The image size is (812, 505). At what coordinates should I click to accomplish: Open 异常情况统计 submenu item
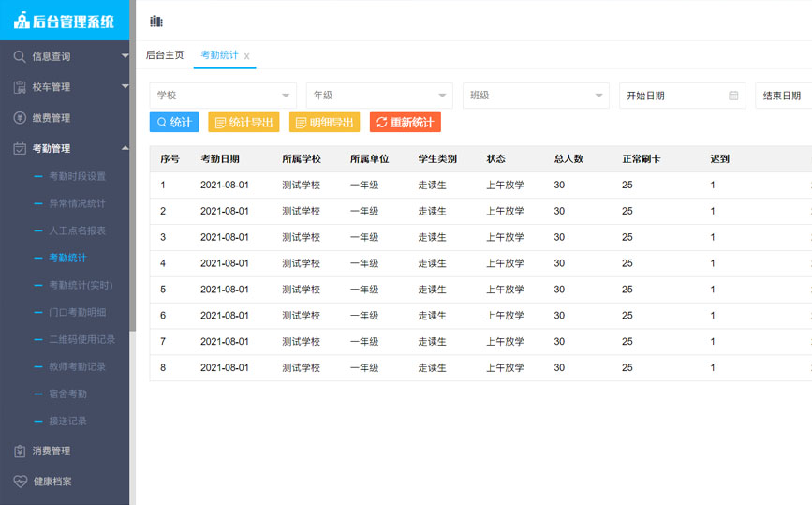coord(77,203)
